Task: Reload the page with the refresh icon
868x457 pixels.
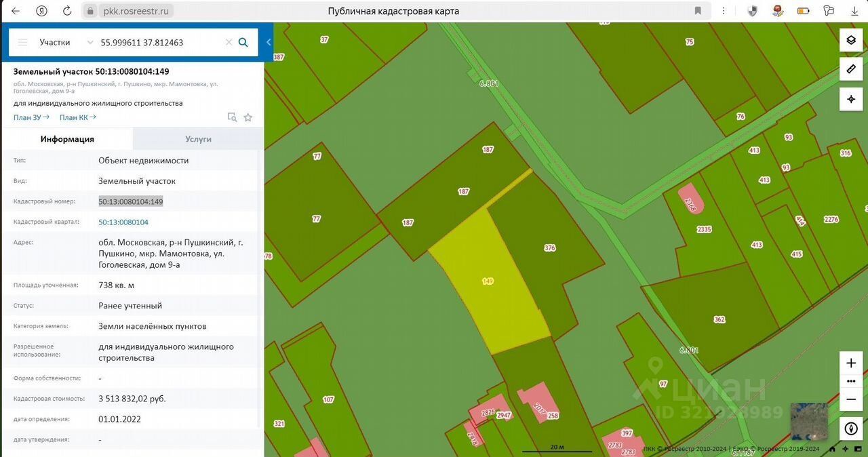Action: (x=66, y=11)
